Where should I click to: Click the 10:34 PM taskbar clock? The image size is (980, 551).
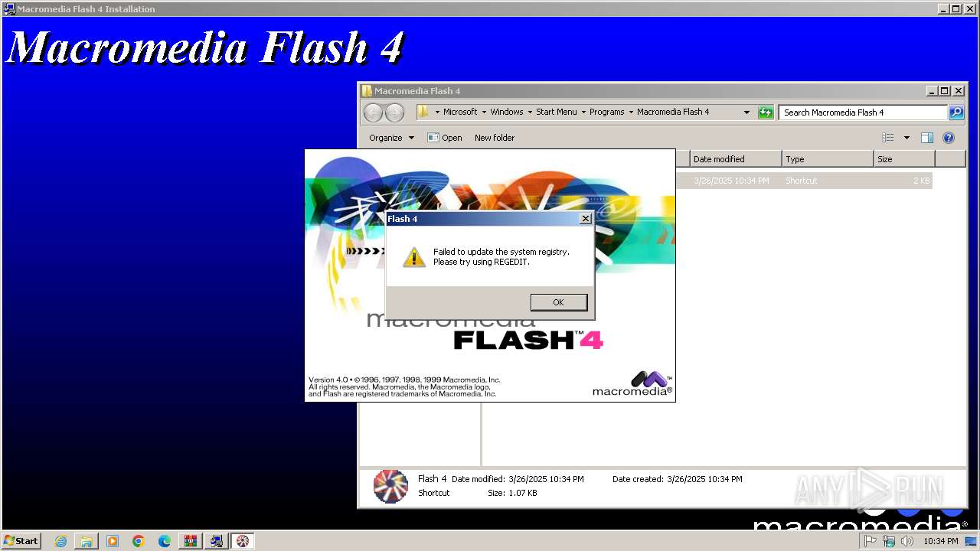click(x=941, y=541)
